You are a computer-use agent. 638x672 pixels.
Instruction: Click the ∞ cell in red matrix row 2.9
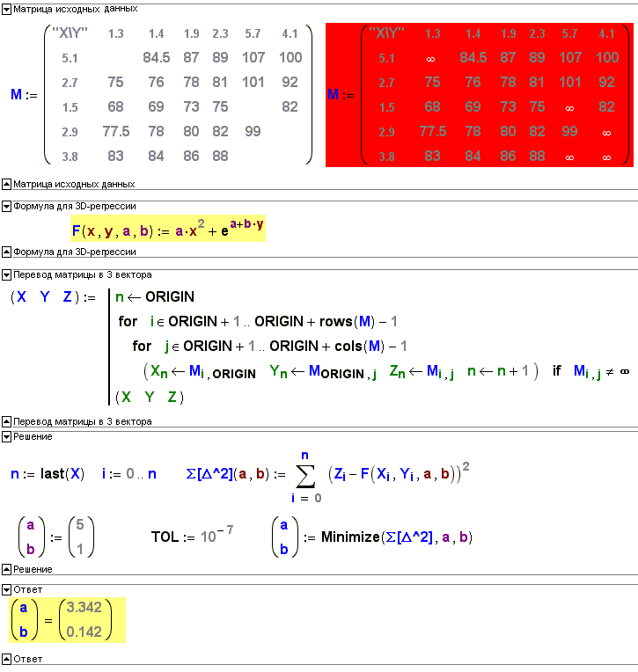point(606,134)
